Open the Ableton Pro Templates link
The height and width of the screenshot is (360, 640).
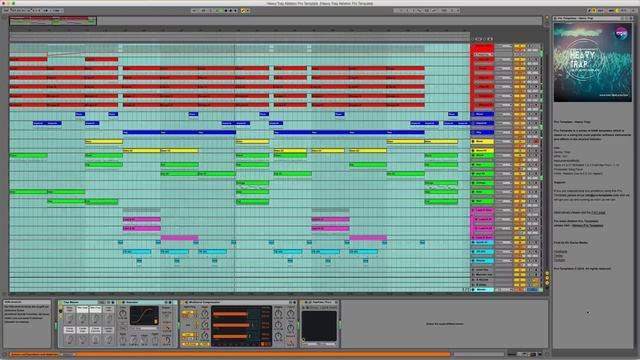(587, 225)
